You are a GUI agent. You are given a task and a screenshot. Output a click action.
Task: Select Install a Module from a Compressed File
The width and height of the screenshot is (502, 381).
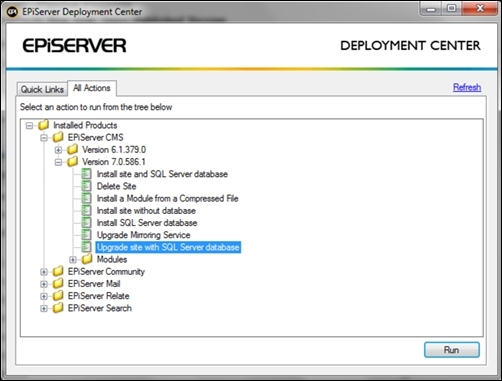pyautogui.click(x=167, y=198)
